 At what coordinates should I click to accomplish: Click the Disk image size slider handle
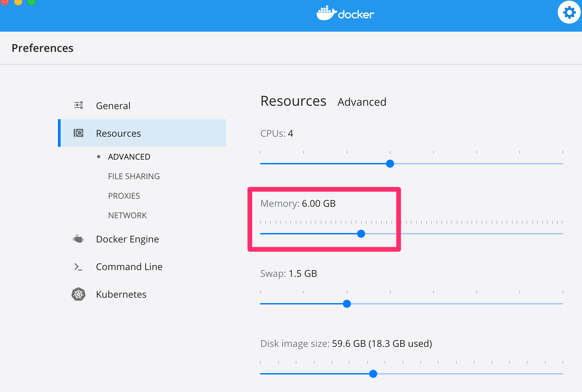[373, 374]
